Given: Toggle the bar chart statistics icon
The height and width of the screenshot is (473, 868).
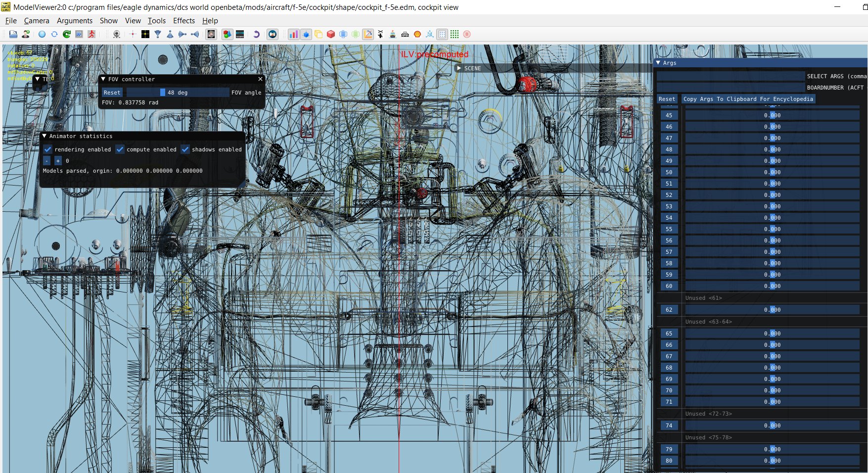Looking at the screenshot, I should click(x=293, y=34).
